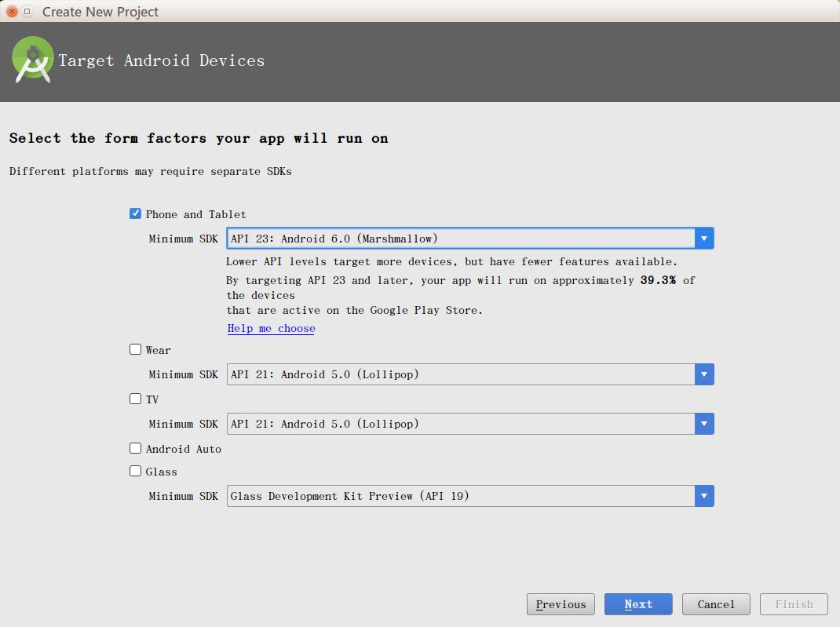Cancel the new project wizard
Viewport: 840px width, 627px height.
coord(716,604)
